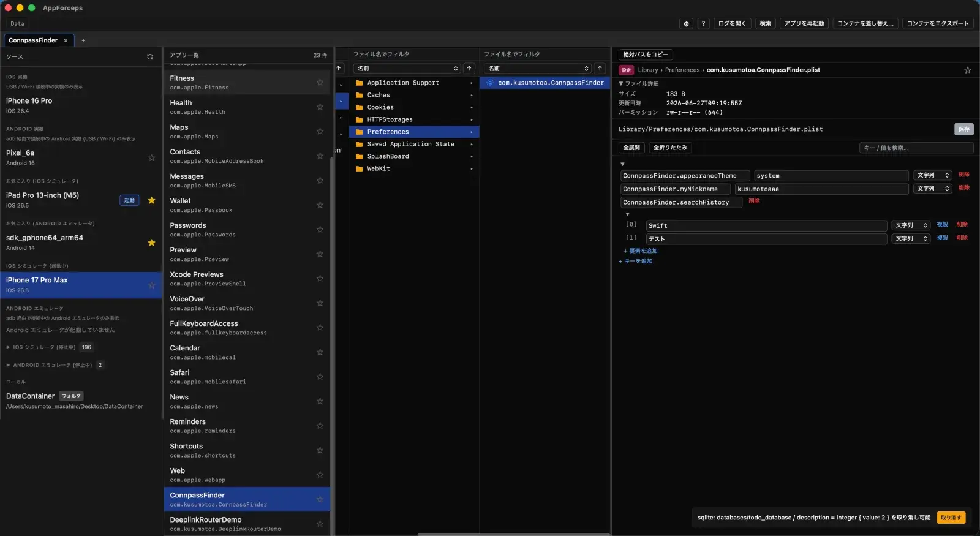Favorite the Passwords app star
This screenshot has height=536, width=980.
pos(320,229)
